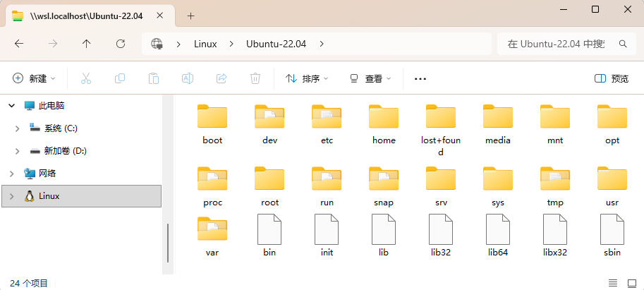Click the Cut scissors icon
The width and height of the screenshot is (644, 290).
tap(86, 78)
